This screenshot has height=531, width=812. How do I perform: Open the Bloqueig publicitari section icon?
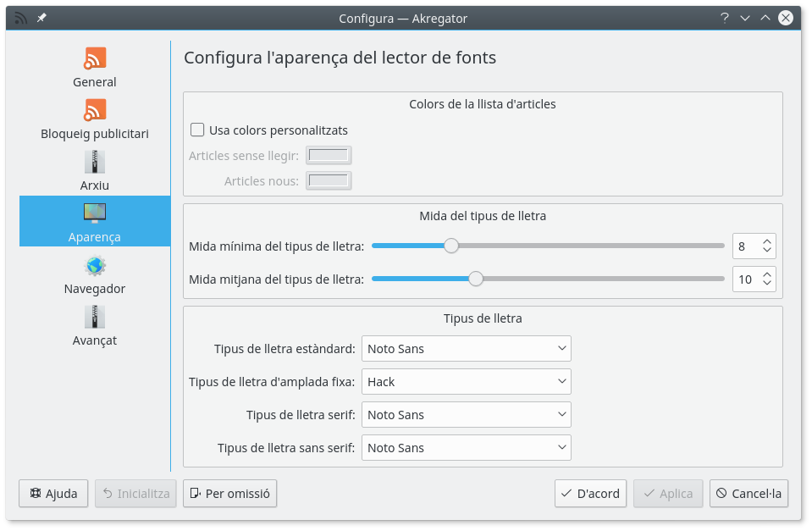click(x=95, y=110)
